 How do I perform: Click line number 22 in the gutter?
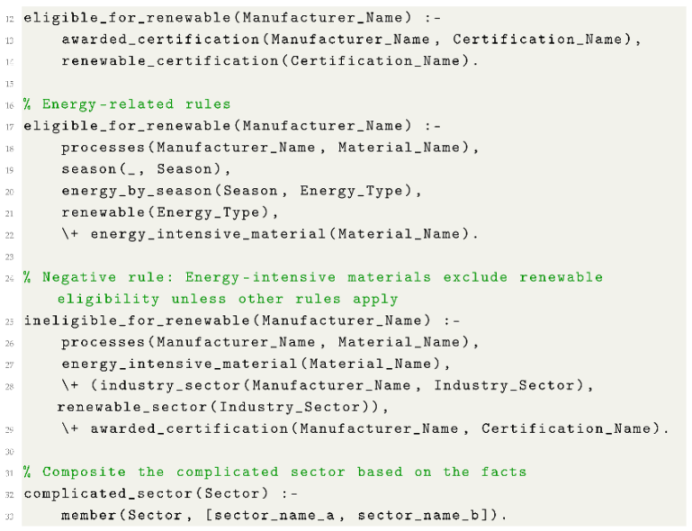10,233
